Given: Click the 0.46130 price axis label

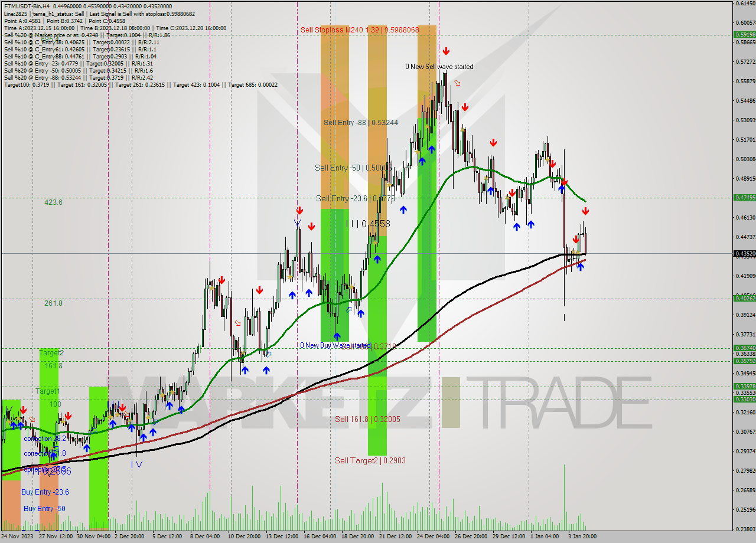Looking at the screenshot, I should click(x=745, y=217).
